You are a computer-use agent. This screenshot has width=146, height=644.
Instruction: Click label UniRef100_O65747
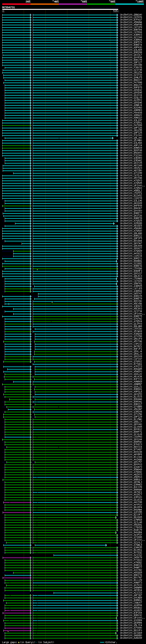[x=131, y=294]
